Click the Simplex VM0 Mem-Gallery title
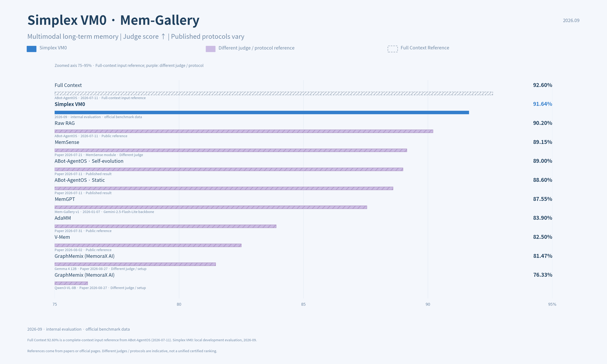607x364 pixels. (113, 20)
